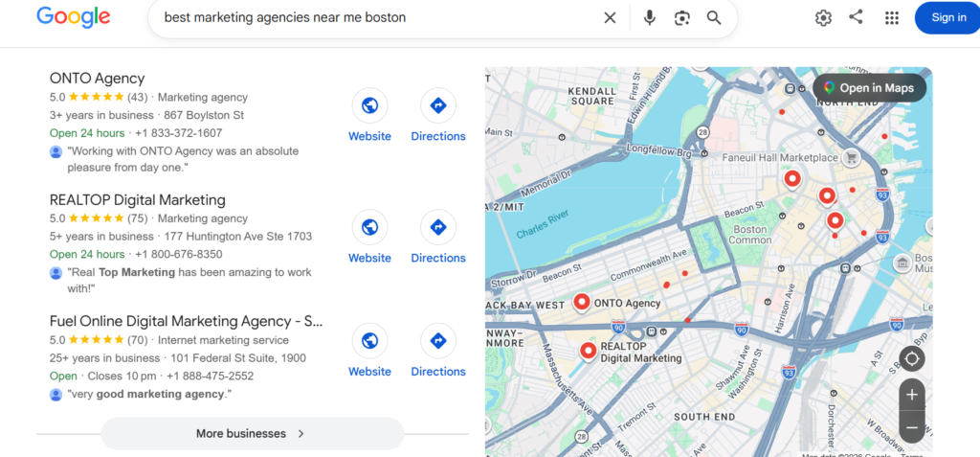
Task: Click address 867 Boylston St
Action: 204,115
